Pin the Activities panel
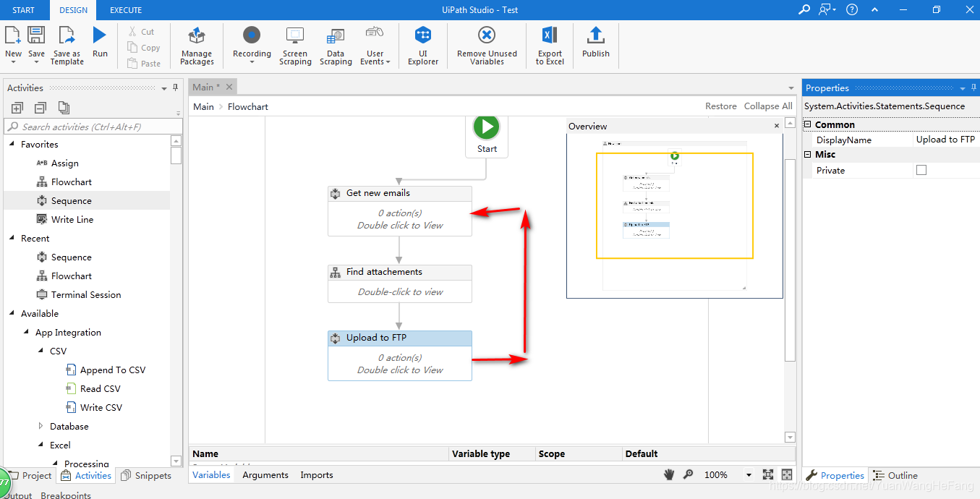This screenshot has height=499, width=980. coord(175,88)
